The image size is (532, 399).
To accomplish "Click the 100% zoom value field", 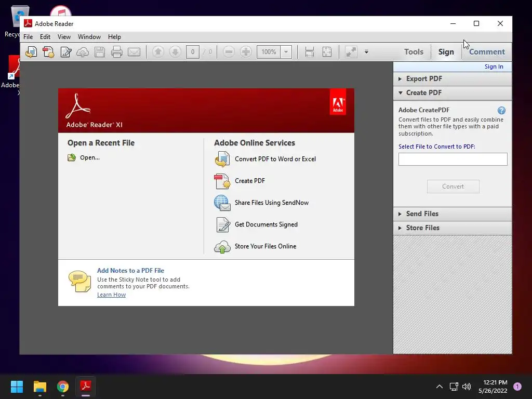I will [269, 52].
